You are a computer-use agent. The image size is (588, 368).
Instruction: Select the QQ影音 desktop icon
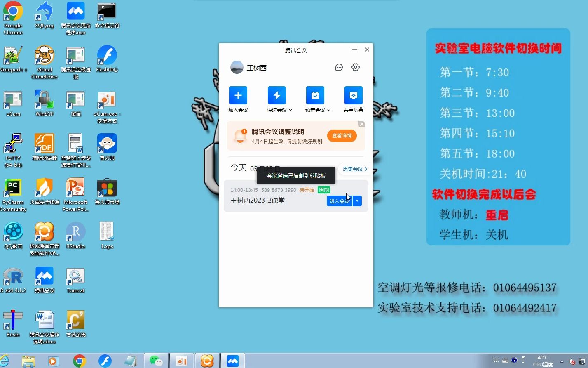point(13,236)
